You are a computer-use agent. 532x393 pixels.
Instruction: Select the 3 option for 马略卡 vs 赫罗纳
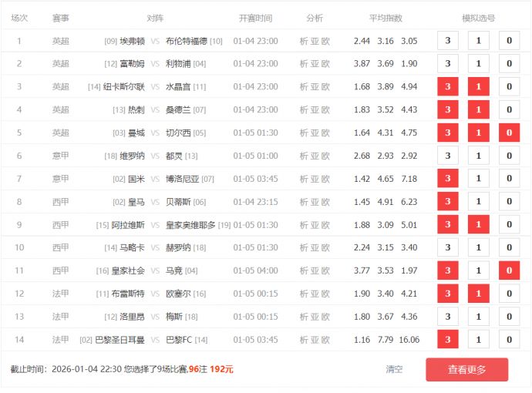click(447, 248)
